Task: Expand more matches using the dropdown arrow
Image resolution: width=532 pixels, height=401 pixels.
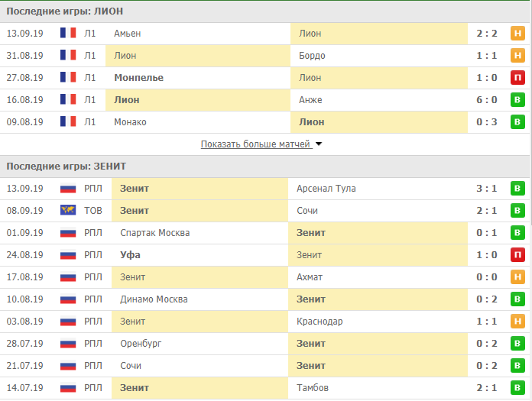Action: coord(319,144)
